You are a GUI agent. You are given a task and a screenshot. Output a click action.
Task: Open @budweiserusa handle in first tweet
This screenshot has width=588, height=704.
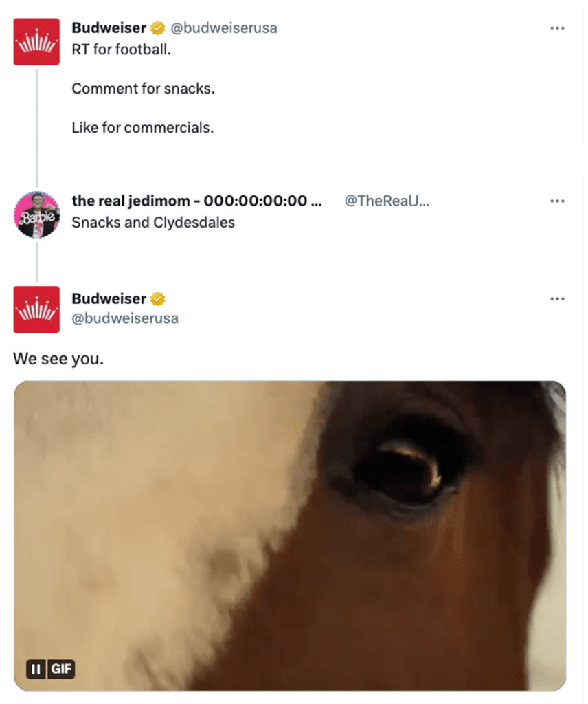224,28
